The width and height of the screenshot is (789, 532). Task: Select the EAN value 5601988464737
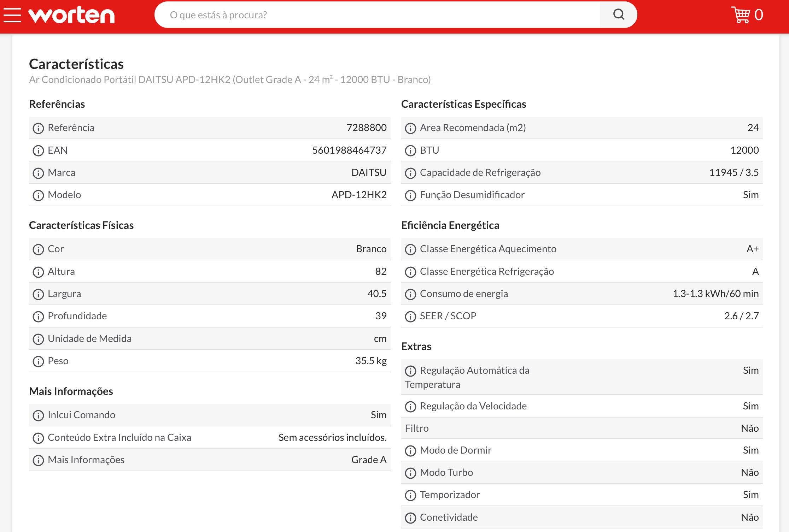(349, 150)
